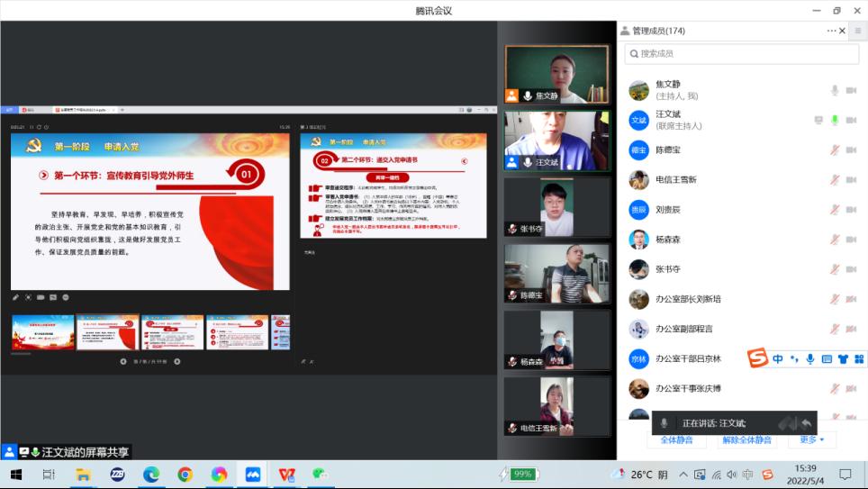868x489 pixels.
Task: Open Tencent Meeting from the Windows taskbar
Action: pos(253,475)
